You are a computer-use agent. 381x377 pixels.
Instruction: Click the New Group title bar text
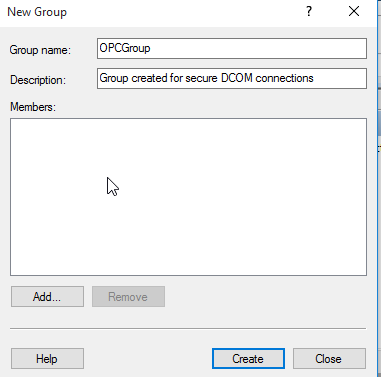click(x=37, y=12)
